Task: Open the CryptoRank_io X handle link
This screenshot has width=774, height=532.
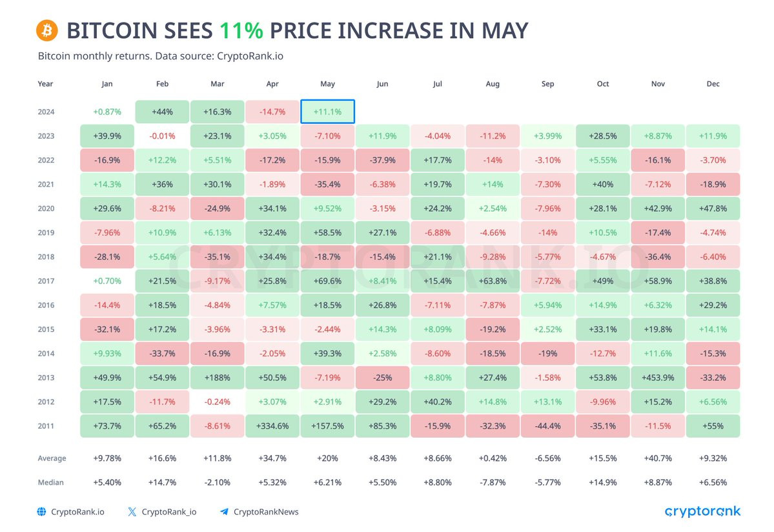Action: tap(169, 512)
